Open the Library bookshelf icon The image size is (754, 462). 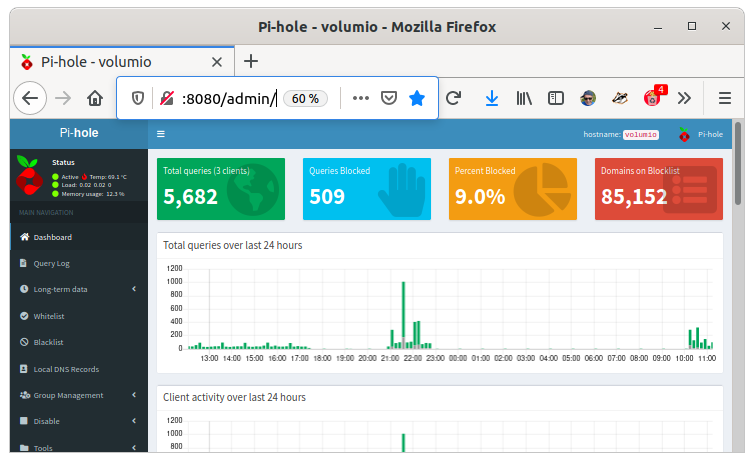pos(524,98)
